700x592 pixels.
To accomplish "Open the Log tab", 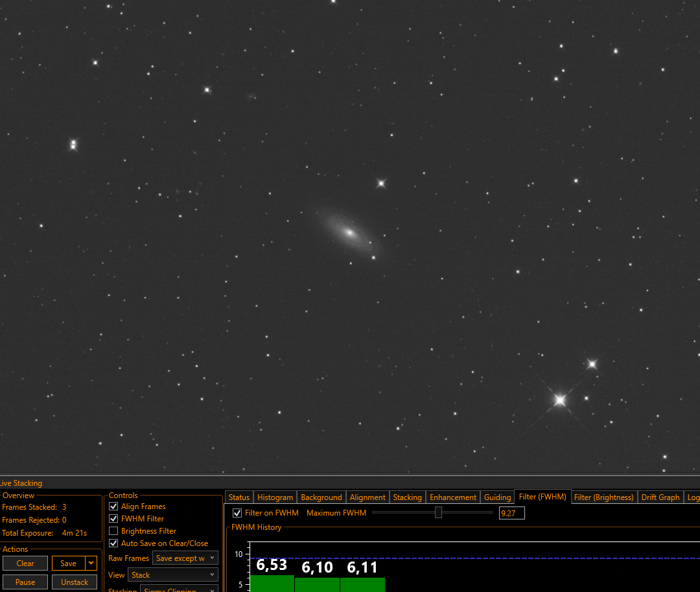I will [692, 497].
